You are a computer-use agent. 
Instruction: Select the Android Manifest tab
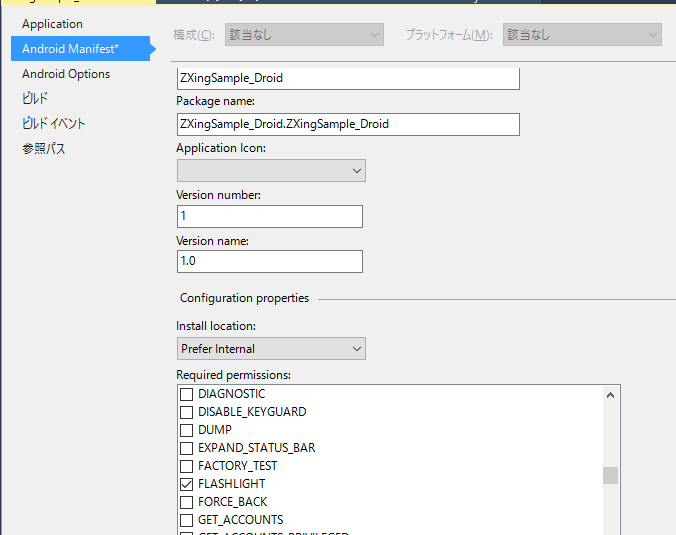[x=81, y=49]
